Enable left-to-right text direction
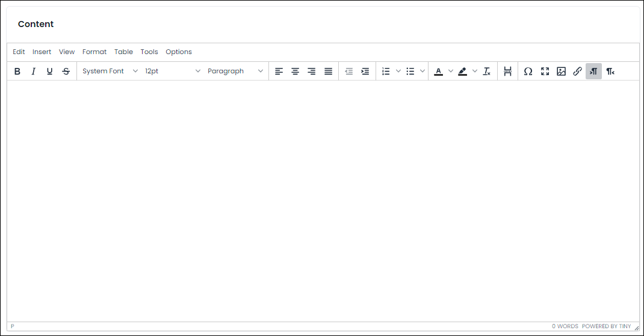 coord(593,71)
